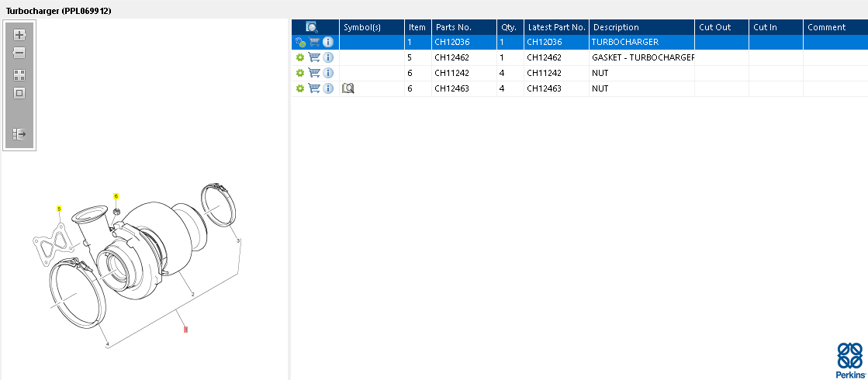Click the Qty. column header

(508, 27)
